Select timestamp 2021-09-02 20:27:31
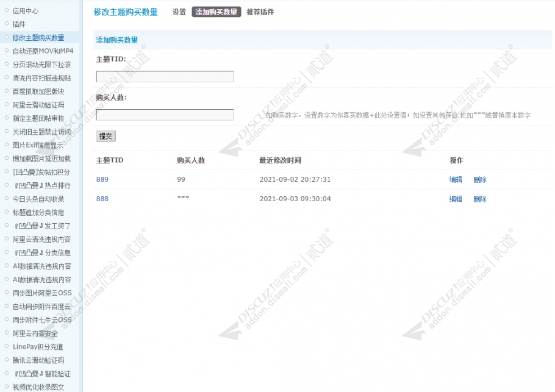Viewport: 555px width, 392px height. 295,179
